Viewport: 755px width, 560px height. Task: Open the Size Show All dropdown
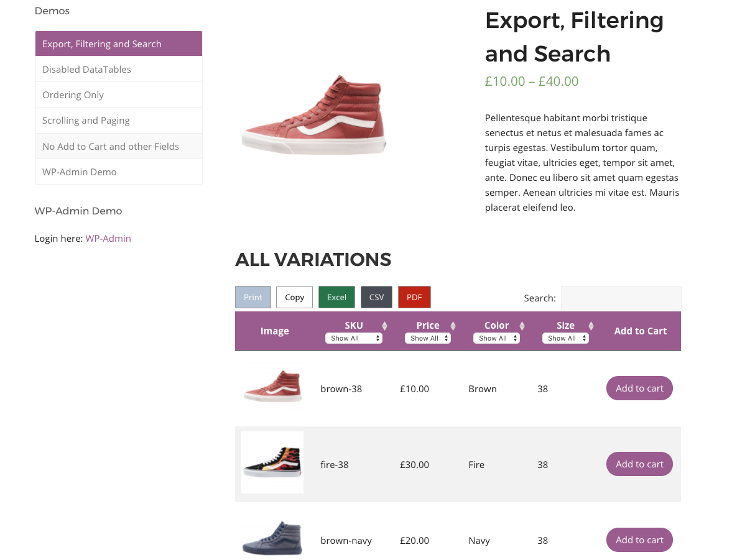[x=565, y=337]
